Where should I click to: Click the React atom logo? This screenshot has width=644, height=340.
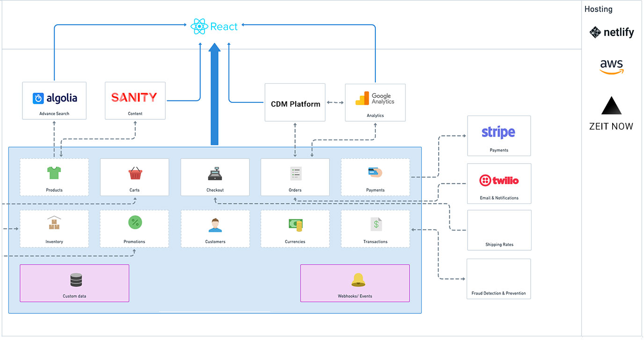point(199,26)
